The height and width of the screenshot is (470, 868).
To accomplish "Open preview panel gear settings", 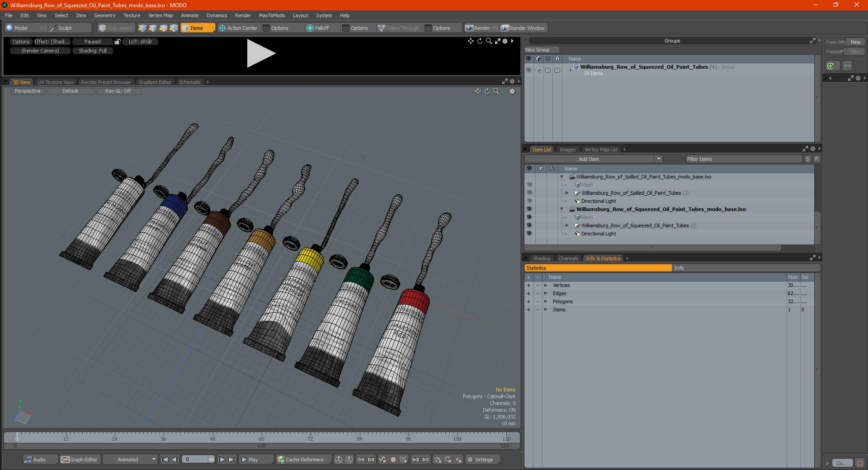I will pos(505,41).
